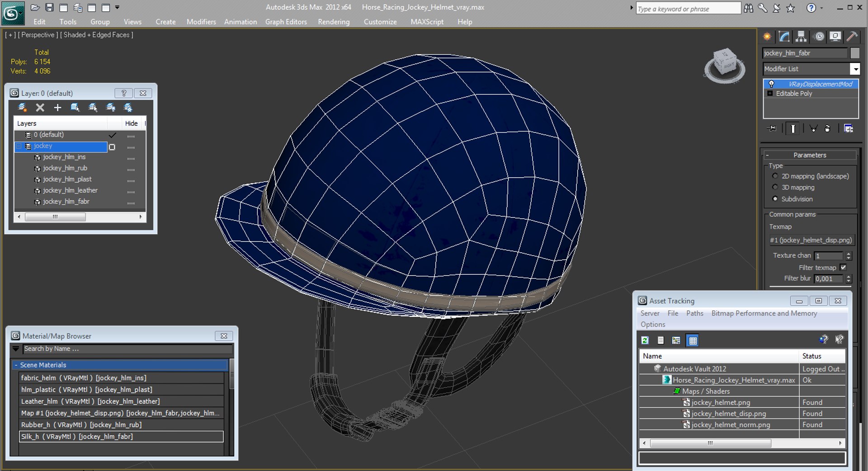Open the Motion command panel tab
Screen dimensions: 868x471
pyautogui.click(x=819, y=37)
